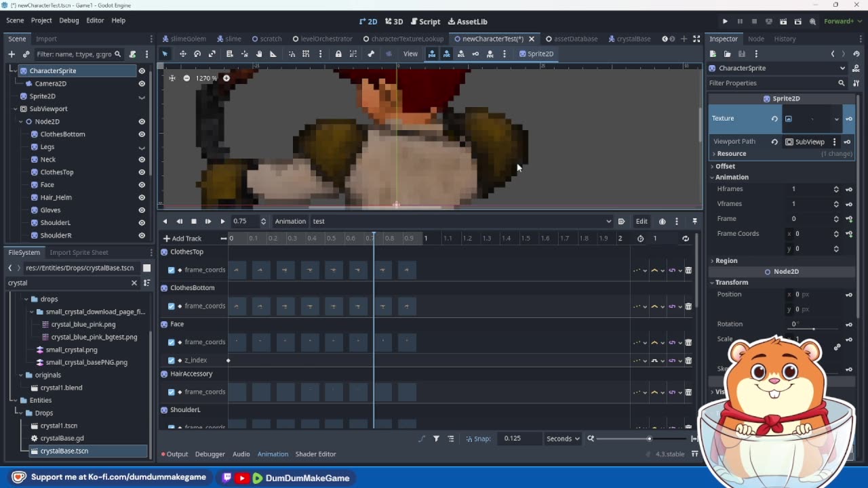
Task: Play the animation forward
Action: 222,221
